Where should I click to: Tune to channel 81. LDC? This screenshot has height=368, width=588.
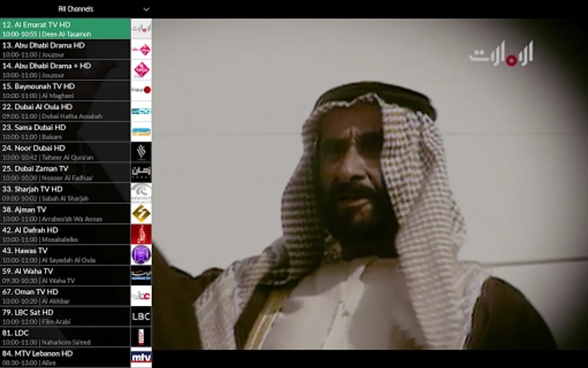65,337
